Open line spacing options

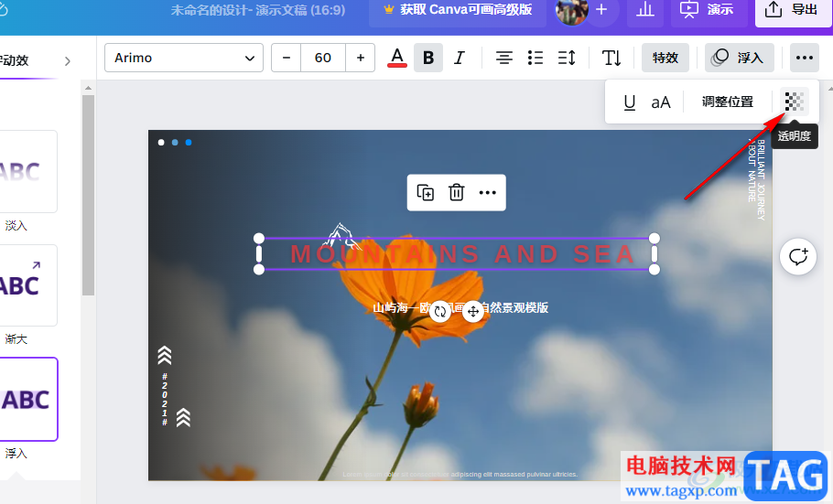tap(567, 58)
